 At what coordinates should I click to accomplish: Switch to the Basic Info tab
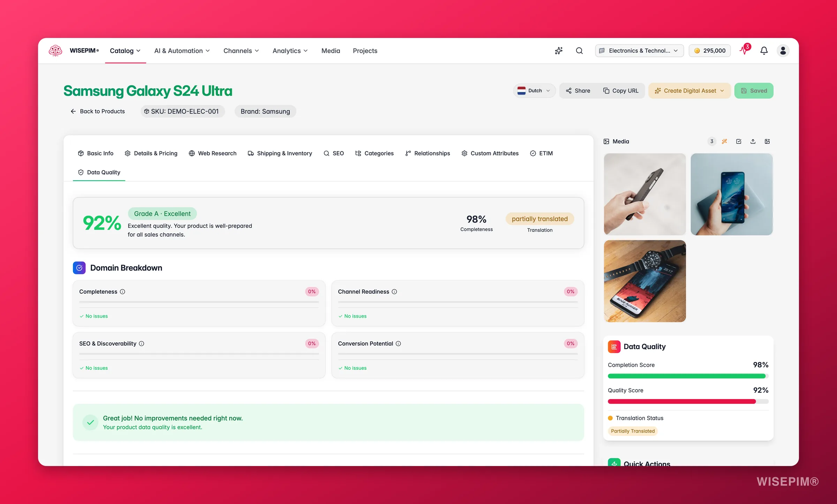tap(96, 153)
